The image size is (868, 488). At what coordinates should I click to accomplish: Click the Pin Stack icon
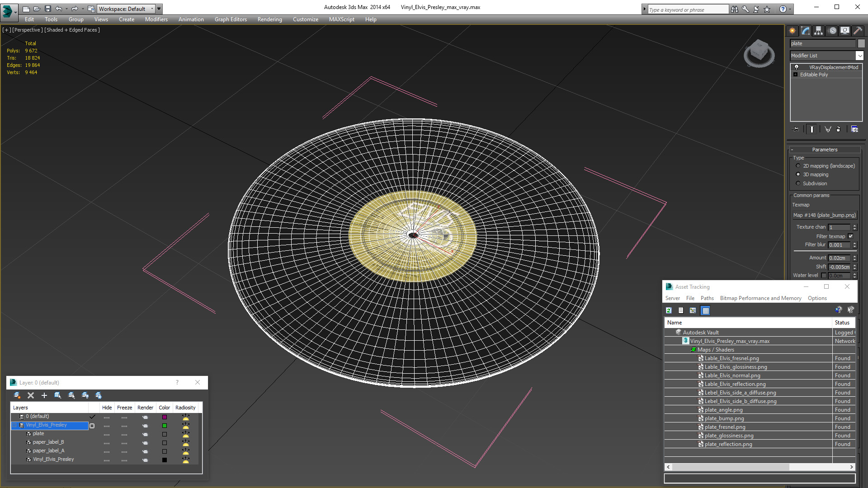pyautogui.click(x=796, y=129)
